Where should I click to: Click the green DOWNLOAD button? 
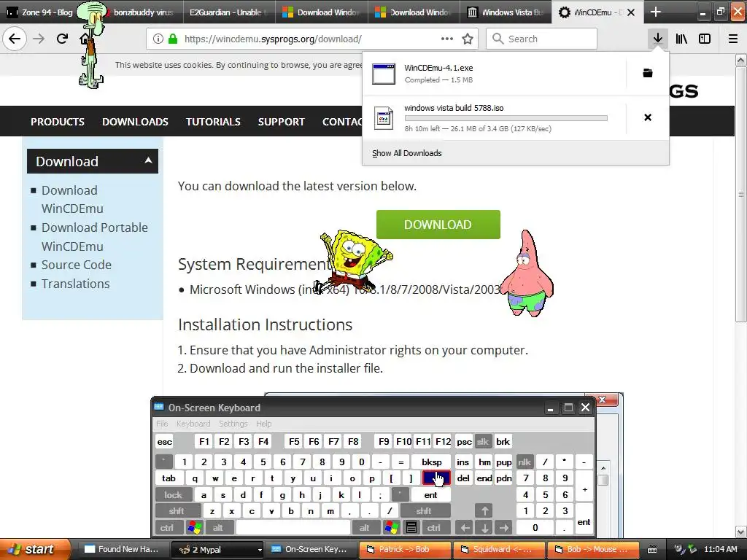pyautogui.click(x=438, y=225)
